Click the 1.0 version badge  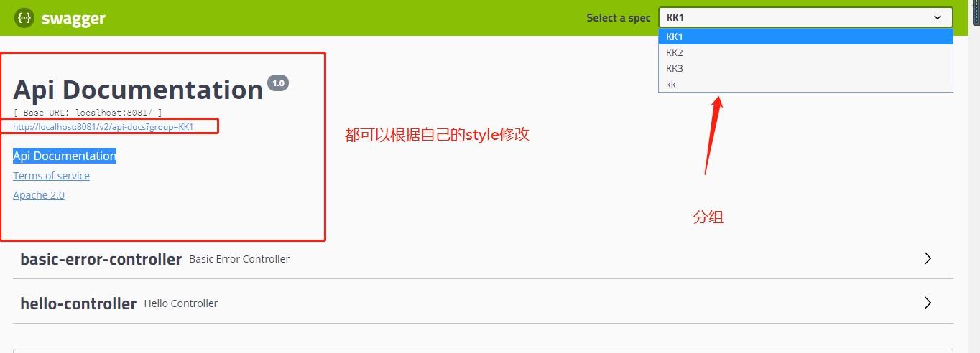pyautogui.click(x=278, y=83)
